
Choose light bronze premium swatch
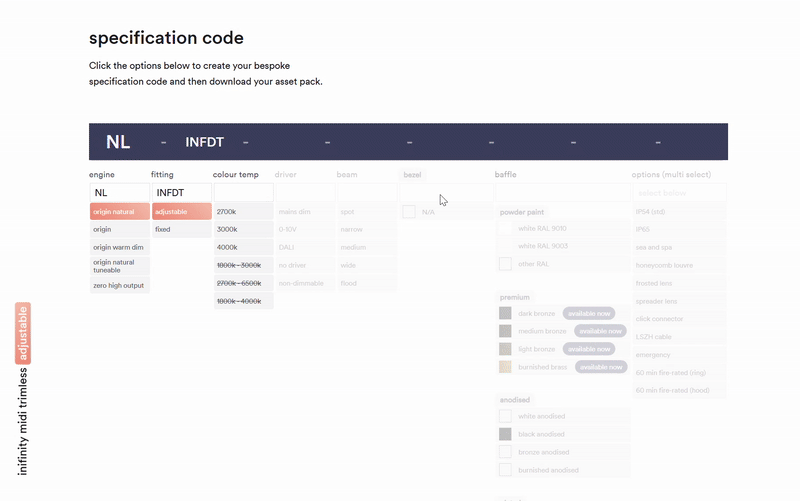click(x=505, y=349)
